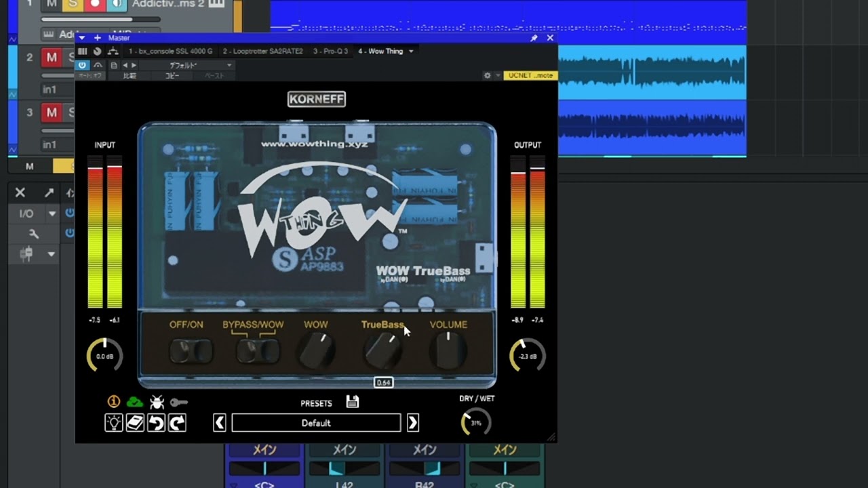Click the channel editor bars icon
Screen dimensions: 868x488
pos(82,51)
